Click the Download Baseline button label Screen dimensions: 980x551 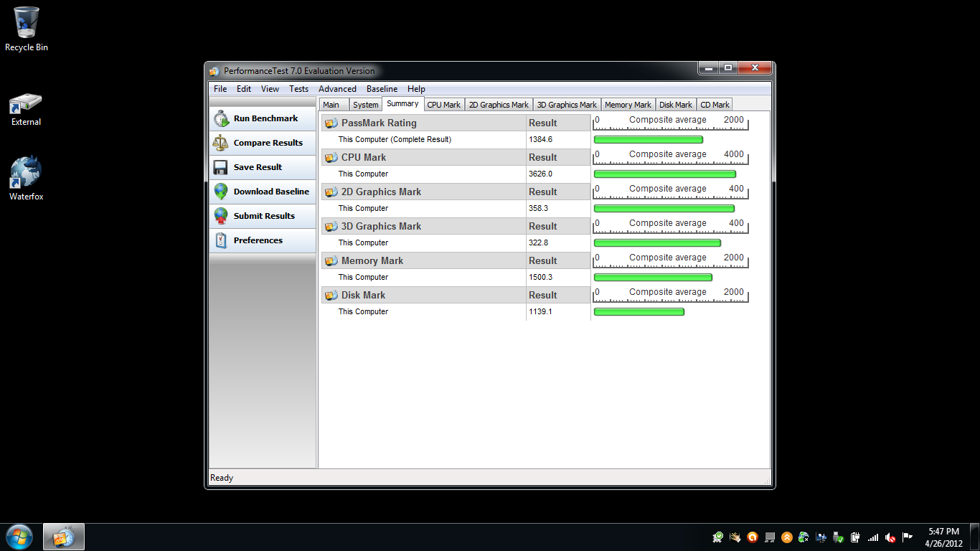pyautogui.click(x=271, y=192)
